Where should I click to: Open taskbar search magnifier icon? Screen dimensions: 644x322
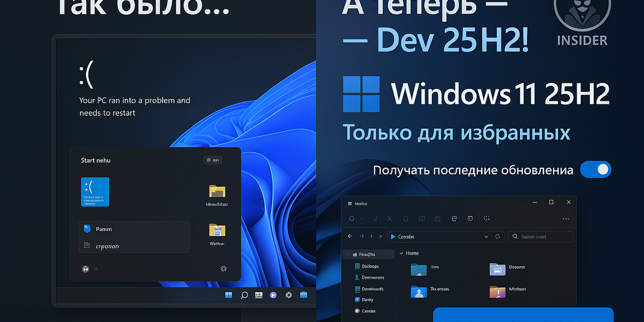click(244, 295)
